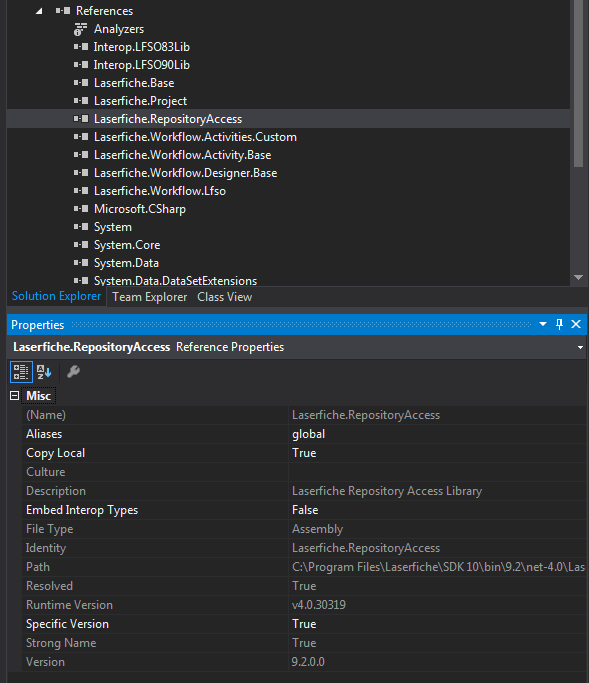589x683 pixels.
Task: Click the Alphabetical sort icon in Properties
Action: 44,372
